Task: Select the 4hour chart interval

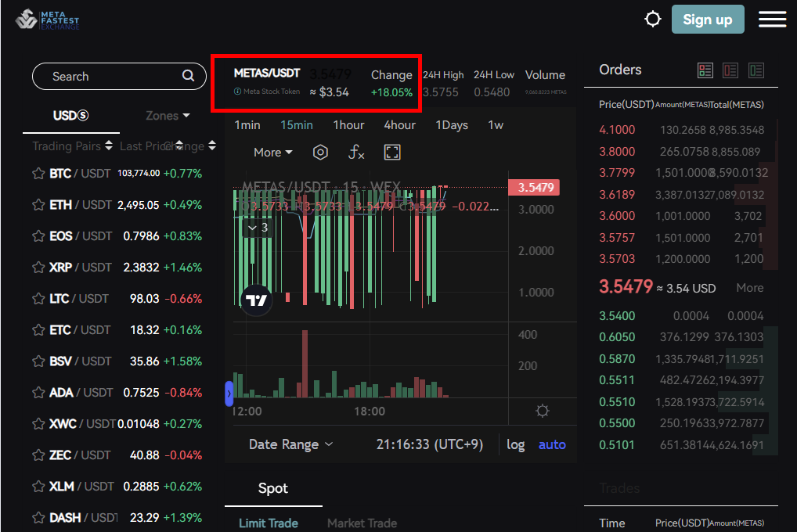Action: click(399, 125)
